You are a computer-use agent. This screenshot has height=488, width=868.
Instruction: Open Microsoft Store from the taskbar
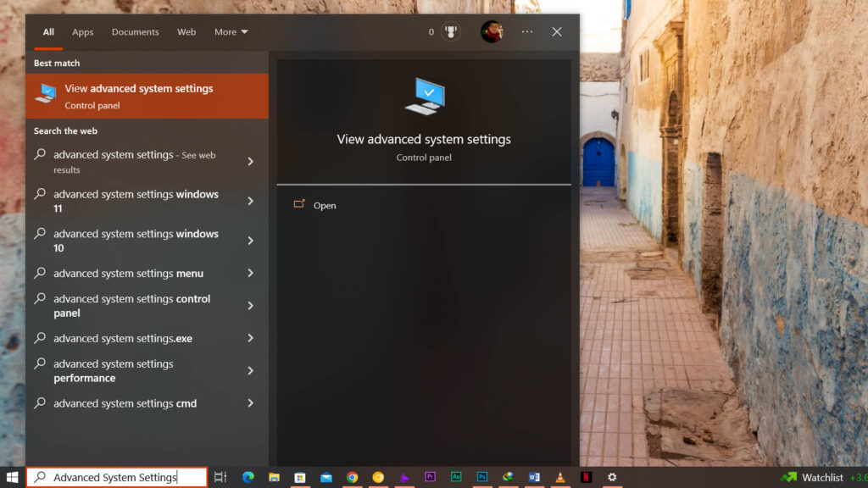point(300,477)
